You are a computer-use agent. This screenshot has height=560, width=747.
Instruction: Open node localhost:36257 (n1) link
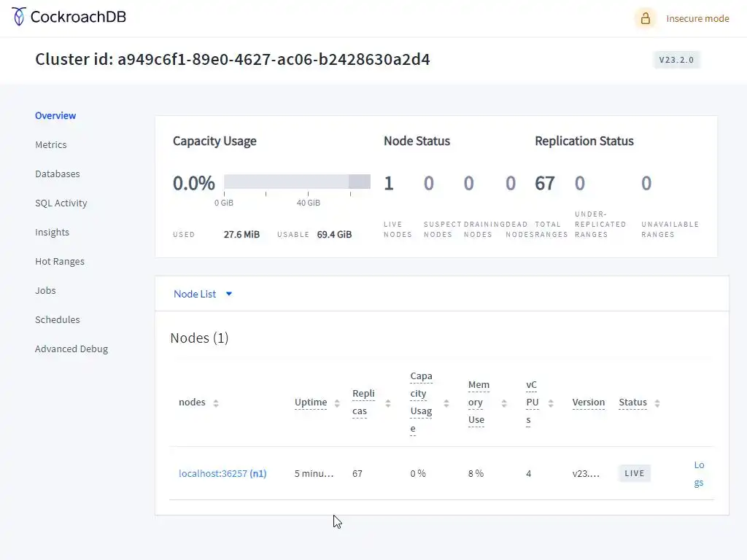click(222, 473)
